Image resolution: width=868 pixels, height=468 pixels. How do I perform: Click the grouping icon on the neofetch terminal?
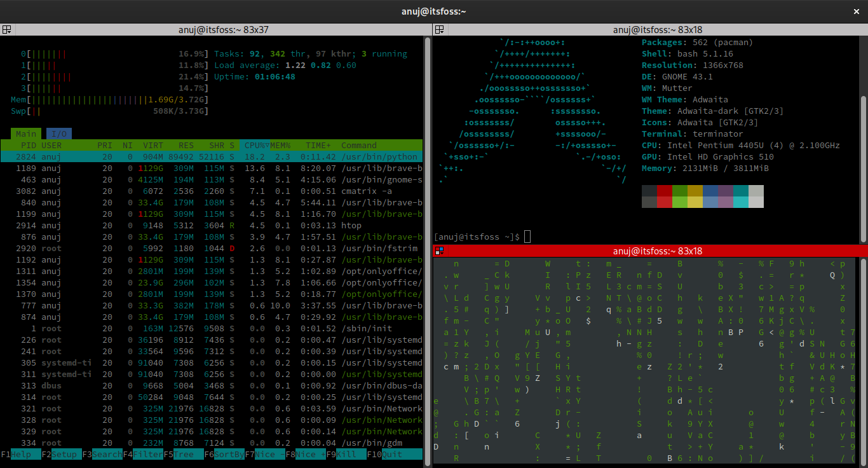tap(438, 29)
